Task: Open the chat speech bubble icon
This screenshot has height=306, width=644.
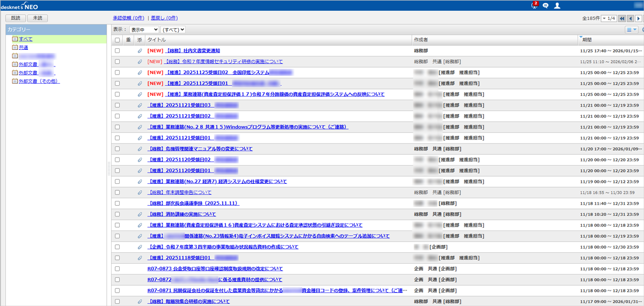Action: [x=545, y=5]
